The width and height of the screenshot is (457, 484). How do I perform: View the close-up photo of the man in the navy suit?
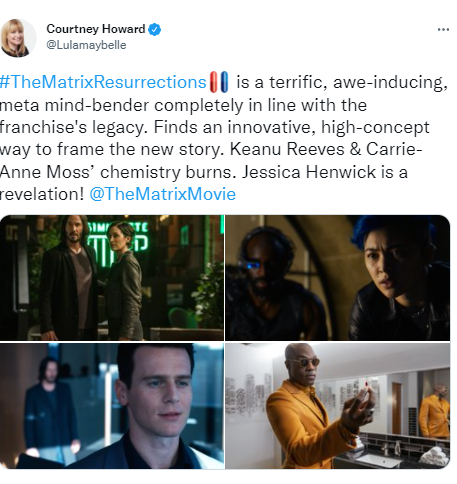click(x=112, y=405)
